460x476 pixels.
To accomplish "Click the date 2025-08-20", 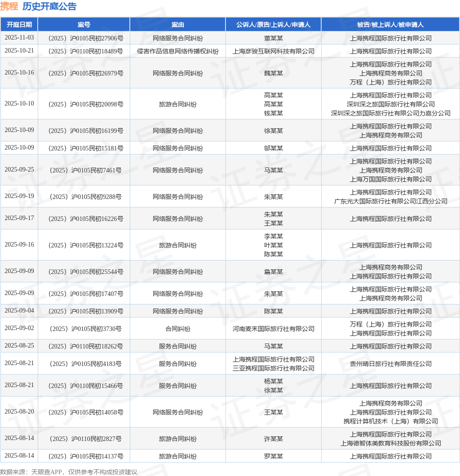I will pyautogui.click(x=19, y=411).
